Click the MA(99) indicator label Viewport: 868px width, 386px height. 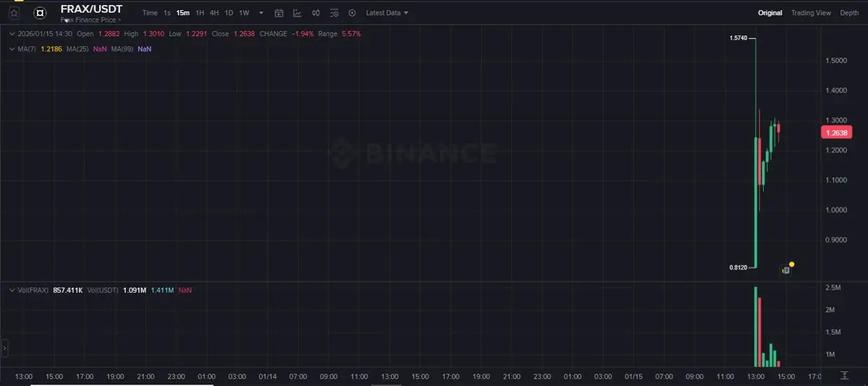[x=122, y=48]
